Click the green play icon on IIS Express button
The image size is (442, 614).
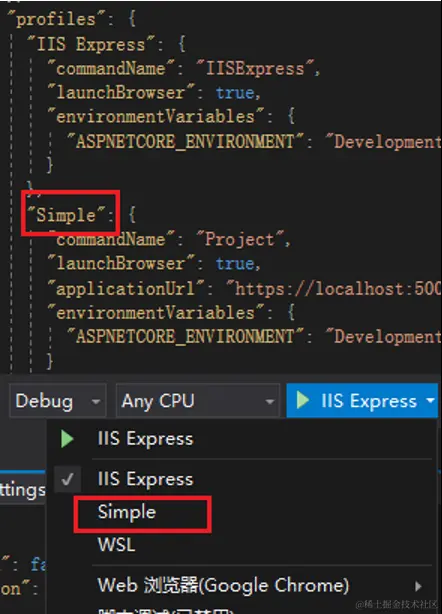303,401
